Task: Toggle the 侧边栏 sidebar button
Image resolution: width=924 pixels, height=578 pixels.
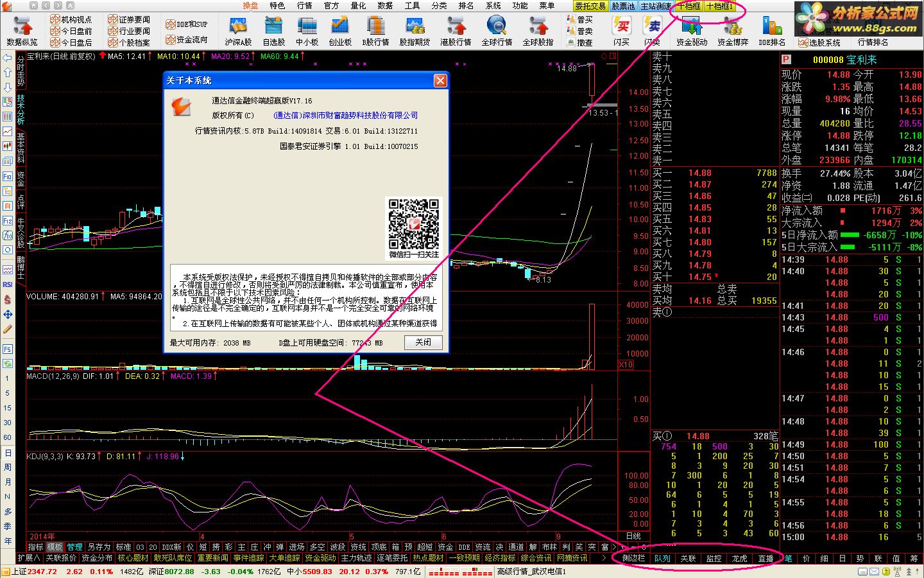Action: point(633,558)
